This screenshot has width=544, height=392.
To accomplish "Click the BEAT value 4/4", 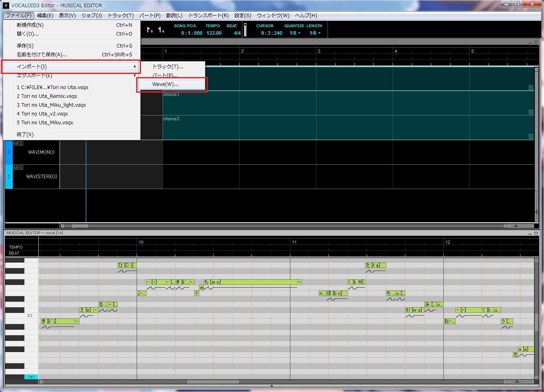I will (237, 33).
